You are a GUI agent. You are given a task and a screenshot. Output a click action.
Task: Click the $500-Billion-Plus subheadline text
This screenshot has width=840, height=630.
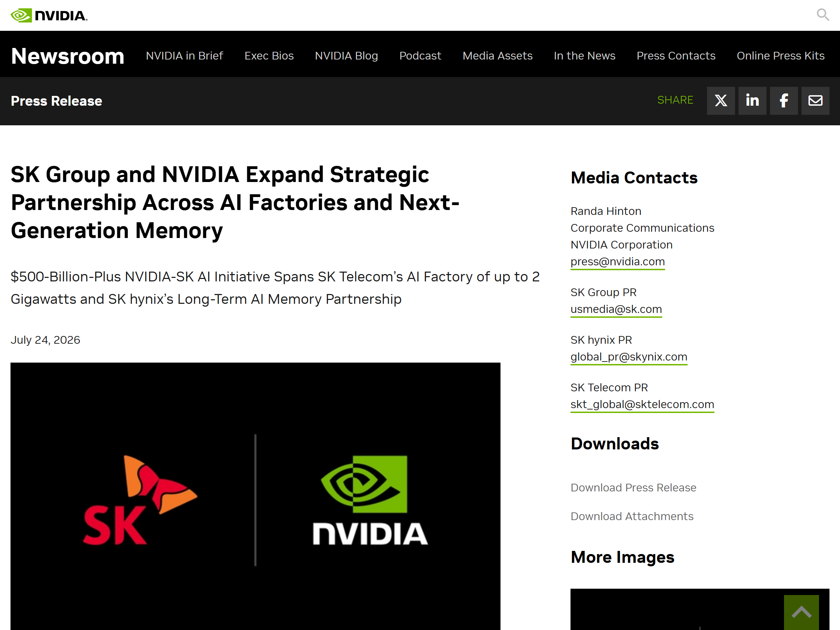(275, 288)
